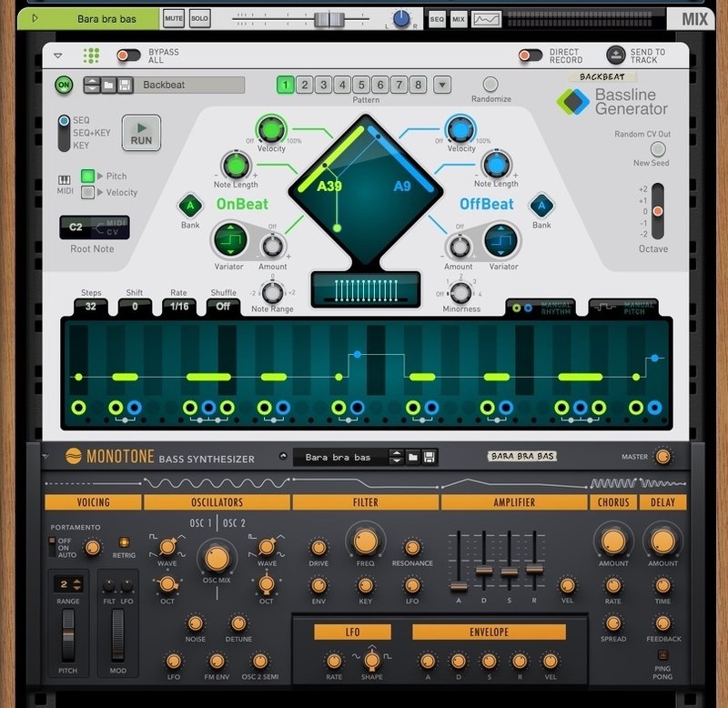The height and width of the screenshot is (708, 728).
Task: Start the sequencer with the RUN button
Action: tap(141, 133)
